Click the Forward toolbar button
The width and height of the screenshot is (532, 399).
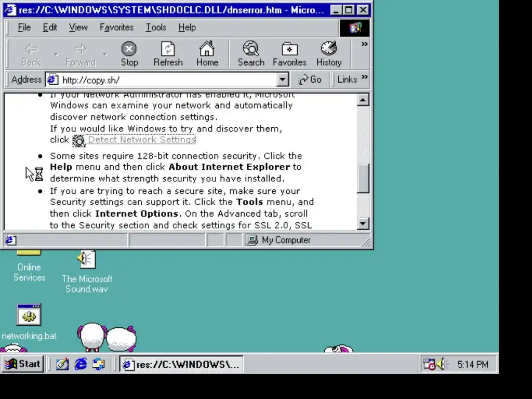(81, 54)
